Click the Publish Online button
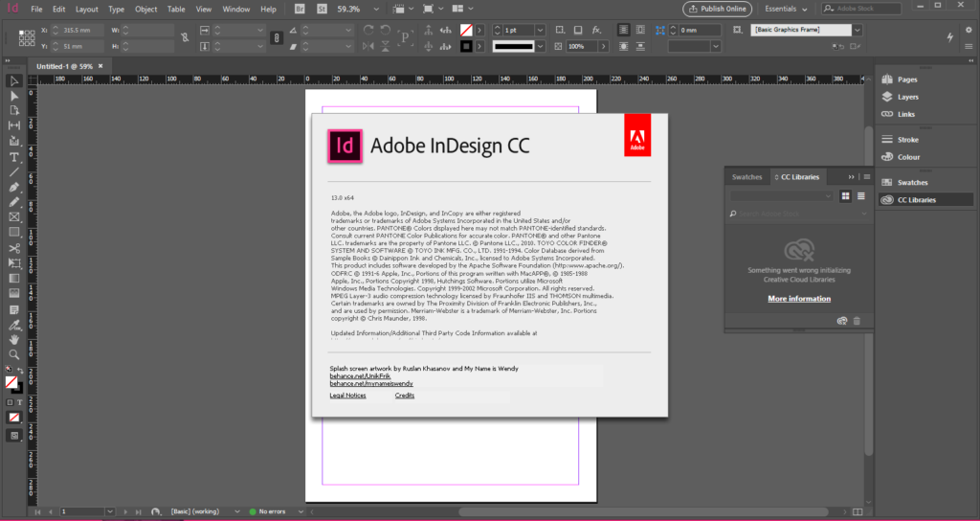Image resolution: width=980 pixels, height=521 pixels. click(x=717, y=9)
